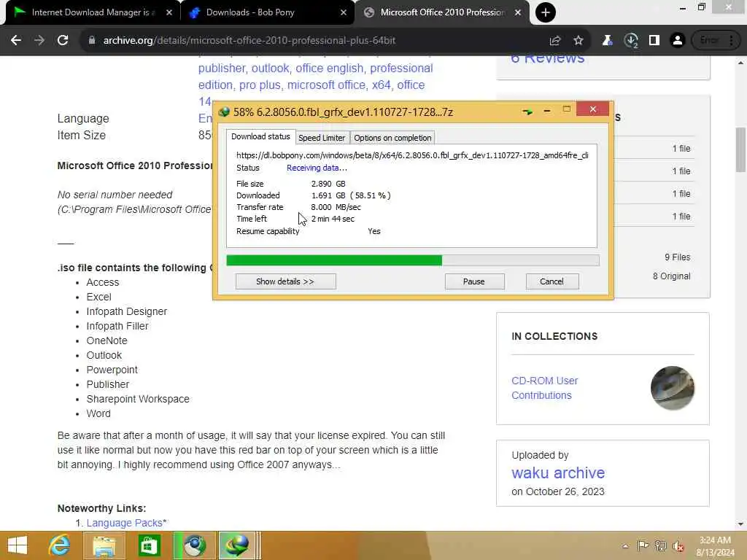Click the browser forward arrow
The width and height of the screenshot is (747, 560).
39,41
